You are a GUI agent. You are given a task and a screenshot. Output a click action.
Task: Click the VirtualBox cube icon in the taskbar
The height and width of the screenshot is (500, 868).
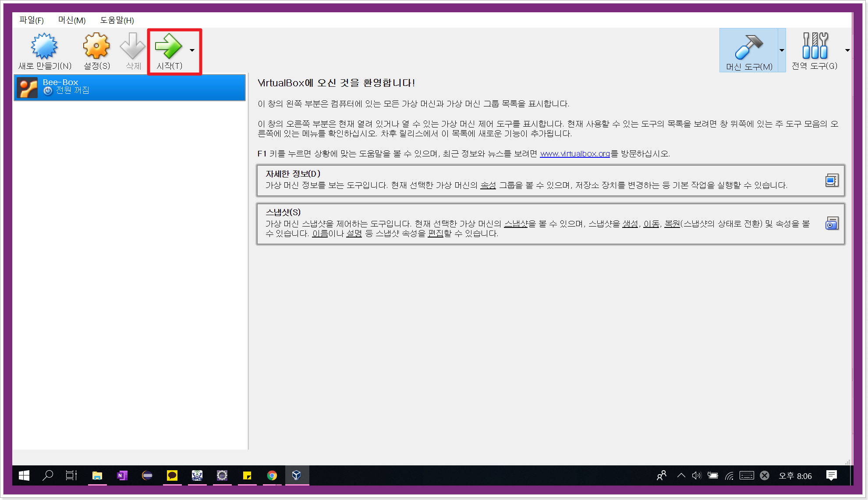coord(297,475)
